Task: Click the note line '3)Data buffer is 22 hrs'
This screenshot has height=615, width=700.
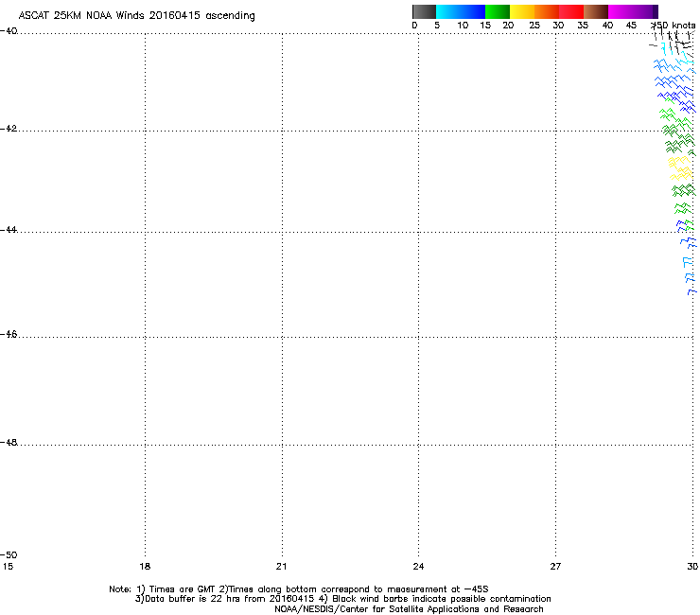Action: point(342,599)
